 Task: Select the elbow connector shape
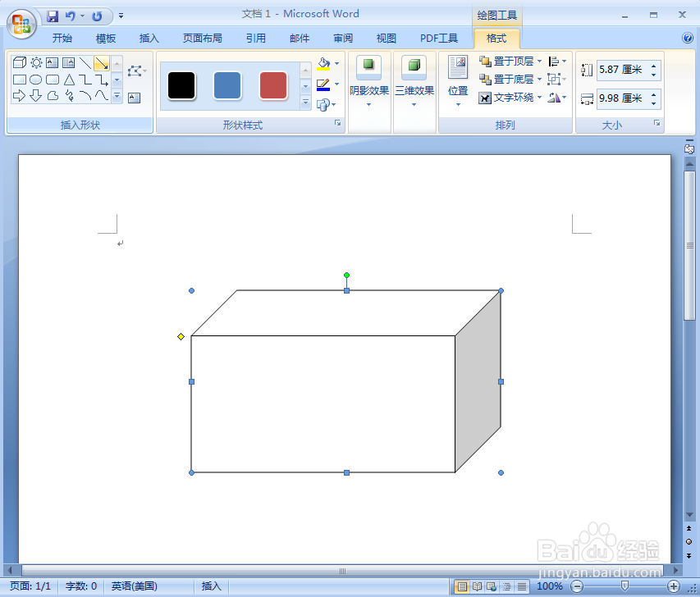coord(85,80)
